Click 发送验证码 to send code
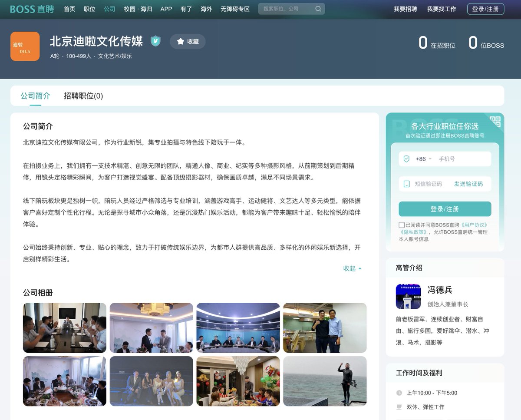The image size is (521, 420). 468,184
